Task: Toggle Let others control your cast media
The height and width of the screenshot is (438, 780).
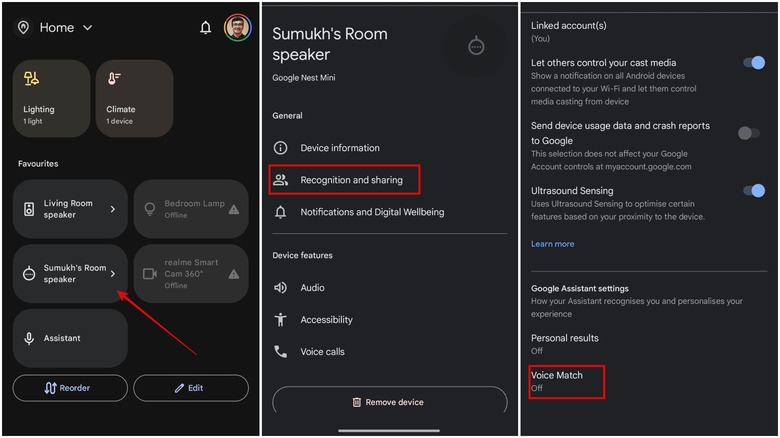Action: (753, 63)
